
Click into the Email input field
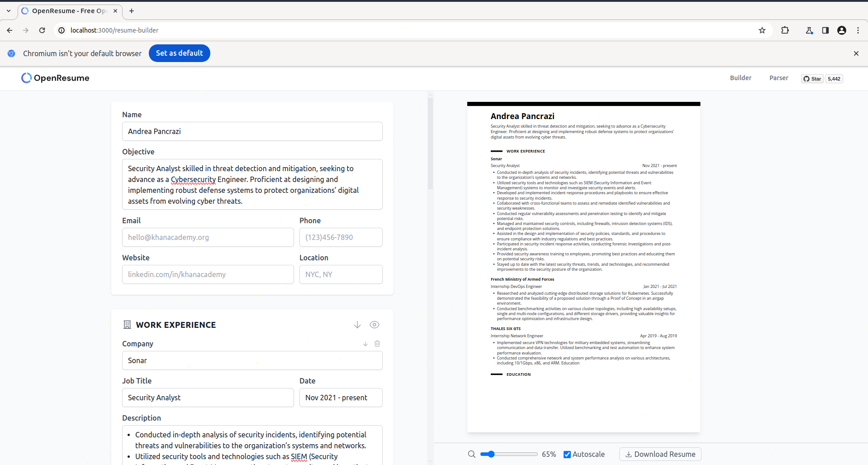click(208, 237)
